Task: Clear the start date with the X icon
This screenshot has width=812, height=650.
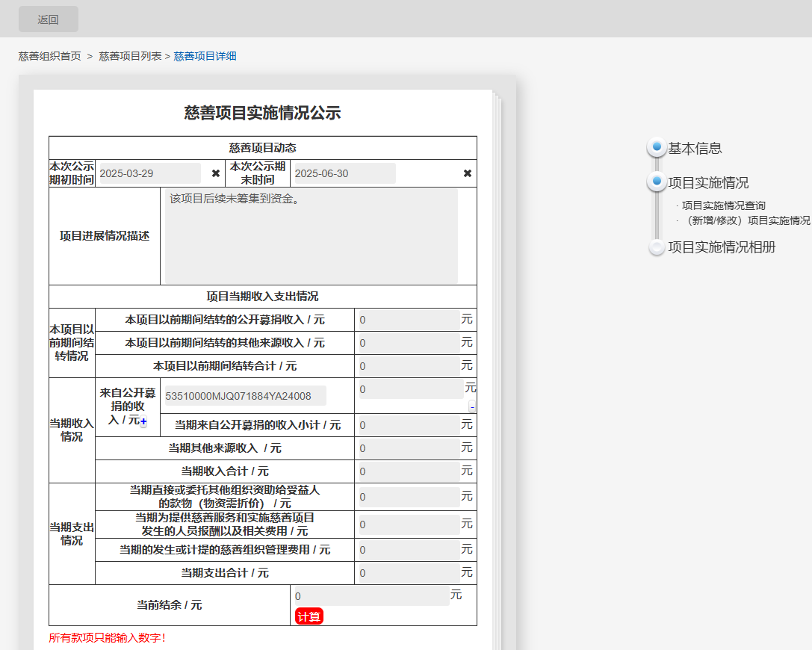Action: click(216, 173)
